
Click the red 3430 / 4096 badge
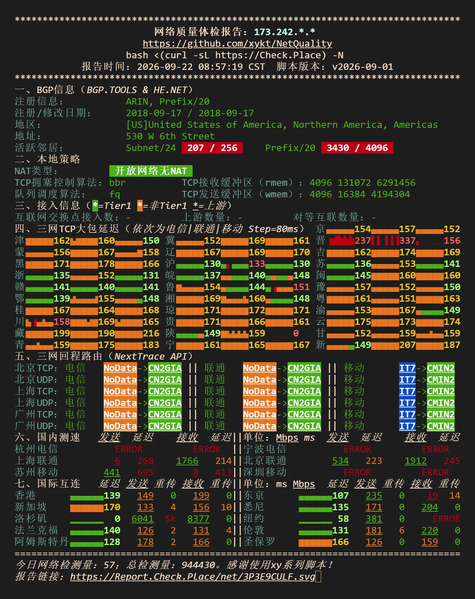pyautogui.click(x=357, y=148)
